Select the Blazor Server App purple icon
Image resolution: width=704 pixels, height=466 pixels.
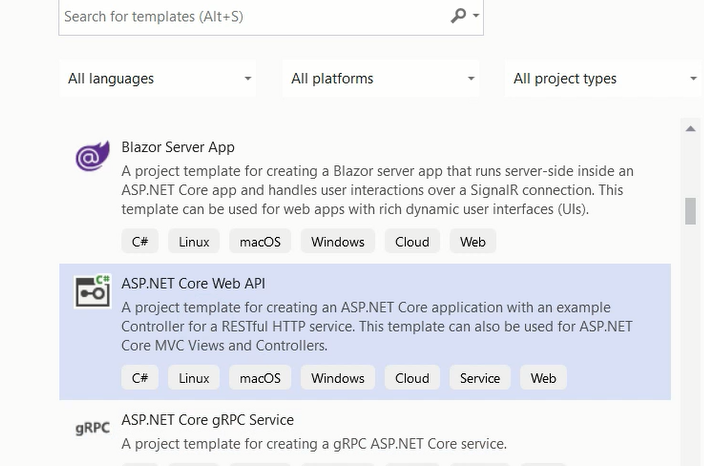point(92,156)
